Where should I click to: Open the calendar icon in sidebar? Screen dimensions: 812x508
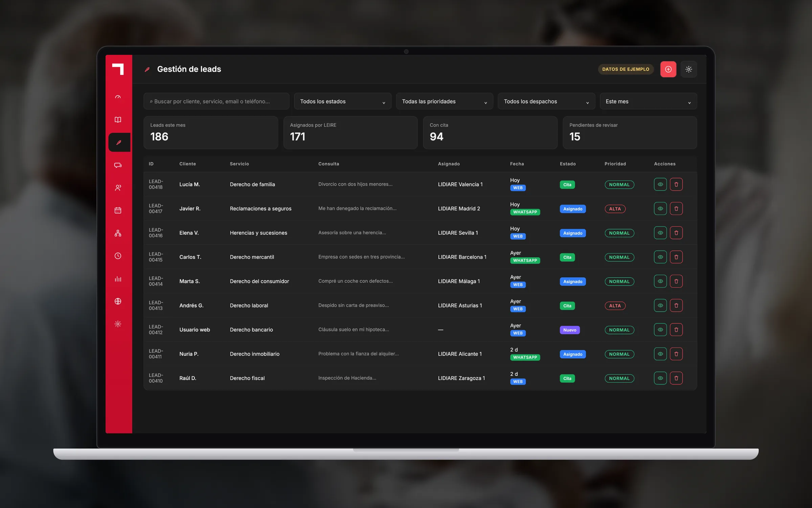click(x=118, y=211)
